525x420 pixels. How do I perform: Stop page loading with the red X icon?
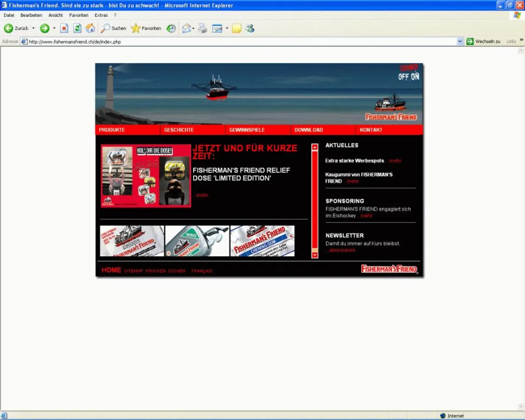click(63, 28)
